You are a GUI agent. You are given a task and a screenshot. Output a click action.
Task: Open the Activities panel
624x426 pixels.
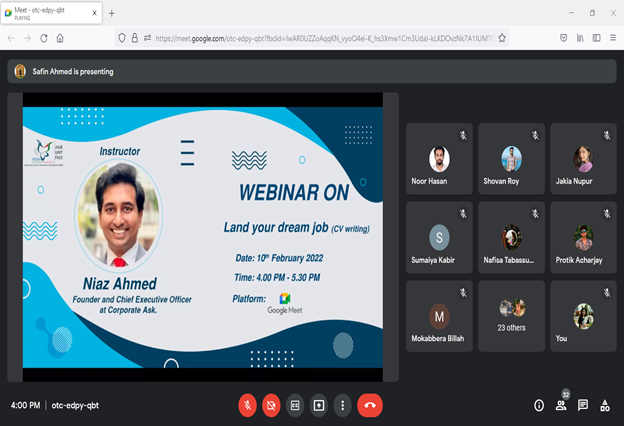pos(605,405)
